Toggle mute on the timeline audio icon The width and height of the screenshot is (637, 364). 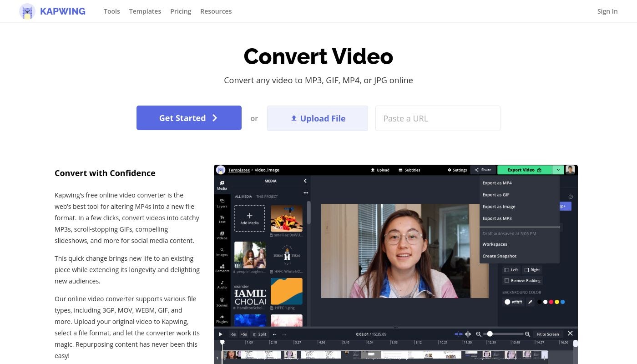[468, 334]
